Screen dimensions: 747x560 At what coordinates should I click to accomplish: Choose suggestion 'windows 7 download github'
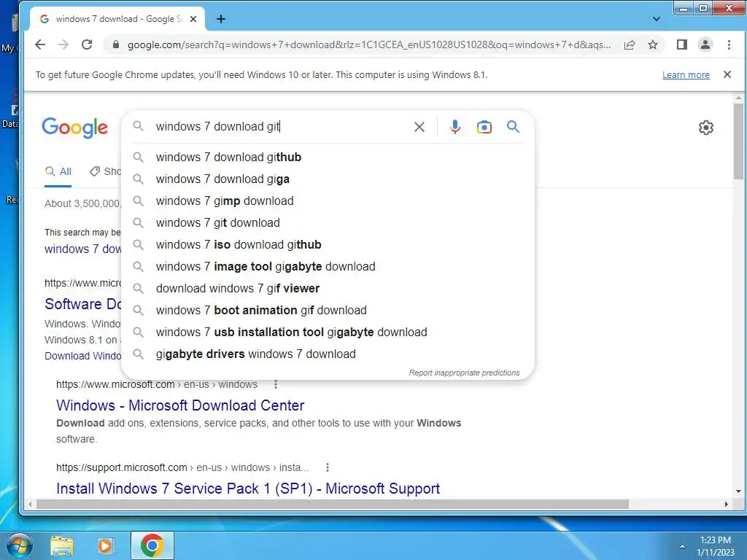328,157
